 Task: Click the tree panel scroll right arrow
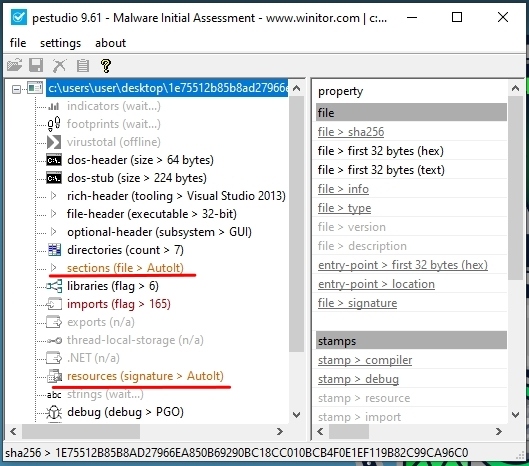[x=279, y=431]
